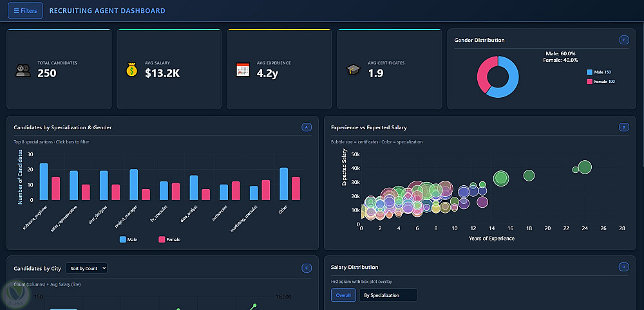Toggle Female 100 in gender donut legend
Image resolution: width=644 pixels, height=310 pixels.
(601, 82)
